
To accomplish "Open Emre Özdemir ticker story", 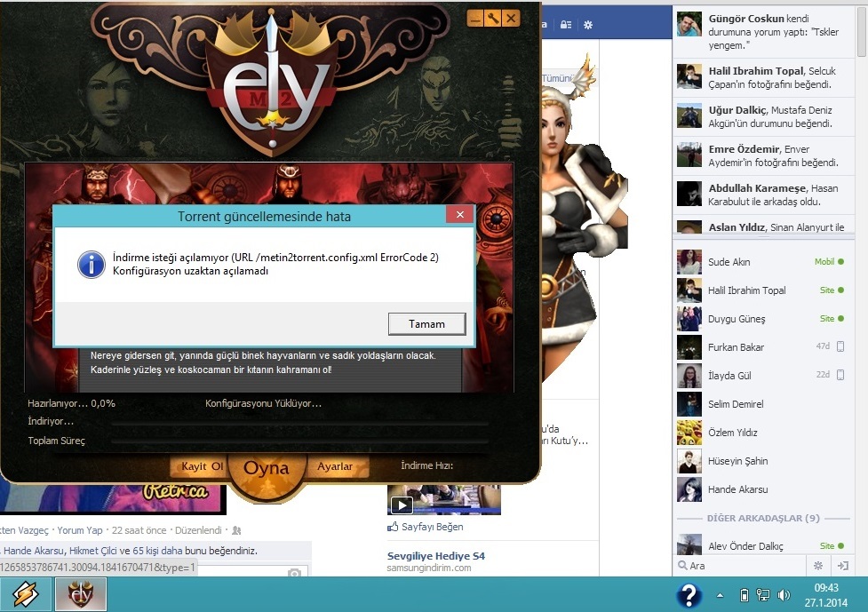I will pos(763,156).
